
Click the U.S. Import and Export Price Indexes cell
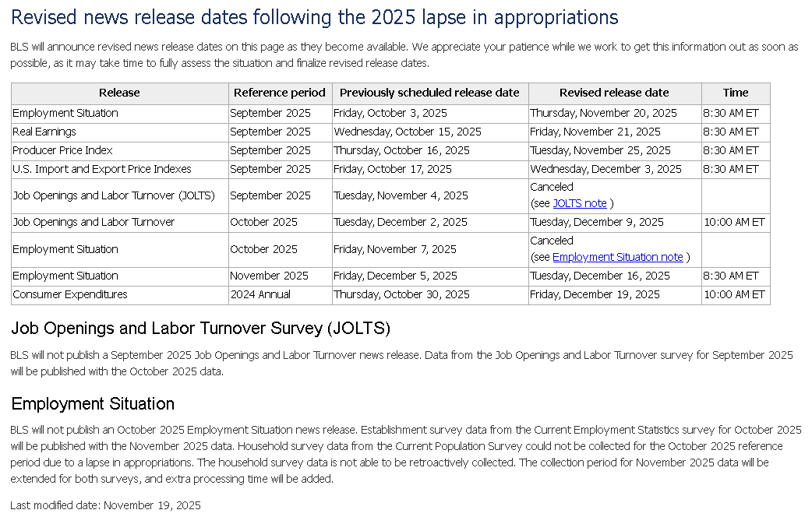tap(101, 169)
